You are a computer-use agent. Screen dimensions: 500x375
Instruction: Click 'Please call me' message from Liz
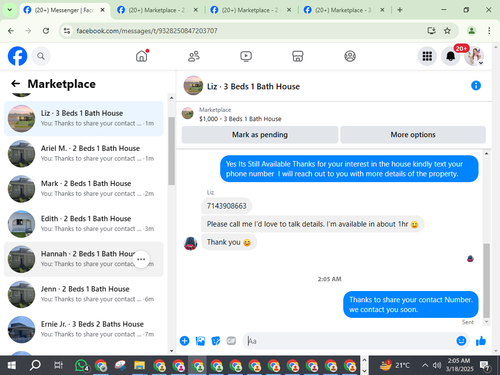[313, 224]
